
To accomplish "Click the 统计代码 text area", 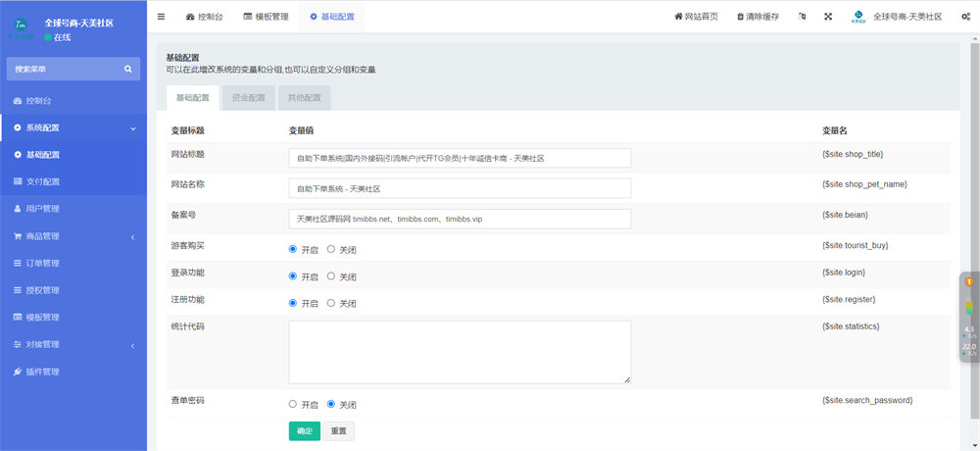I will pos(460,351).
